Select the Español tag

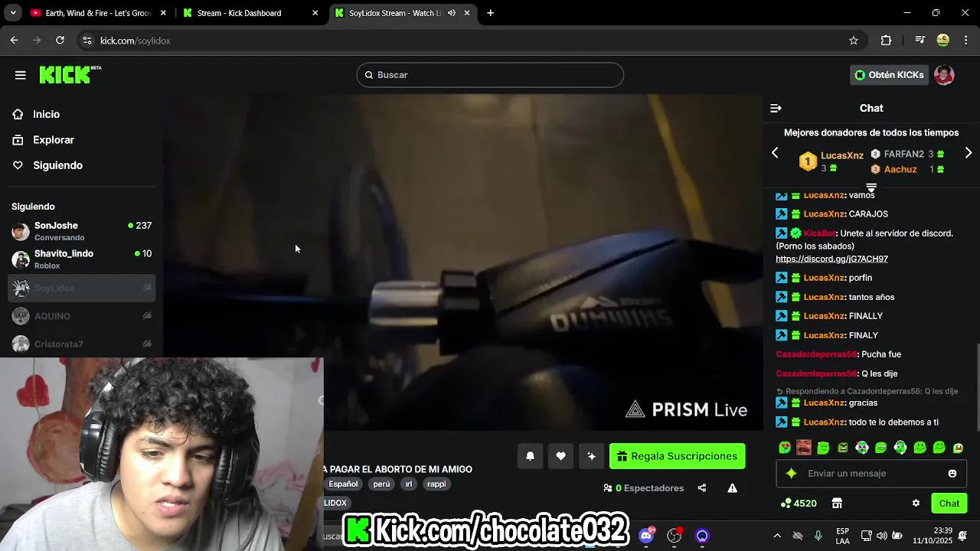pos(343,484)
